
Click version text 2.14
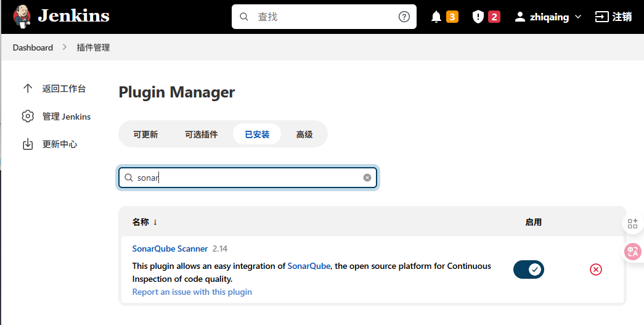coord(220,249)
